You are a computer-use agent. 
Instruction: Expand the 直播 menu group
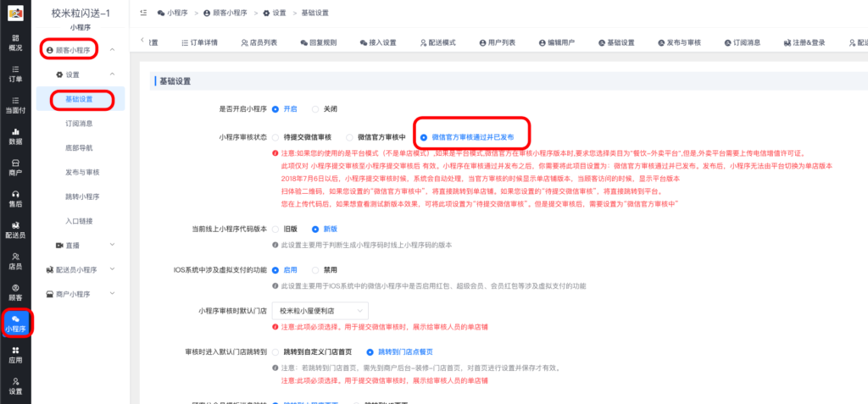click(83, 245)
